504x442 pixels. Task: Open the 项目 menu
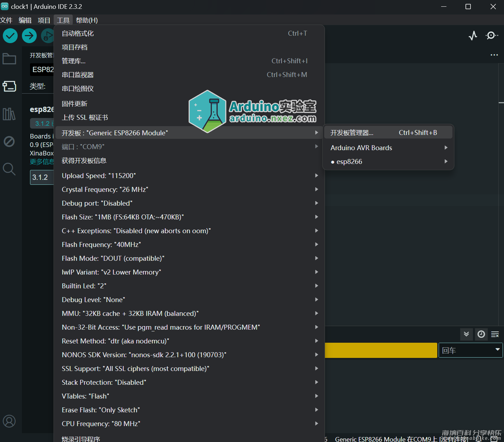[x=44, y=20]
